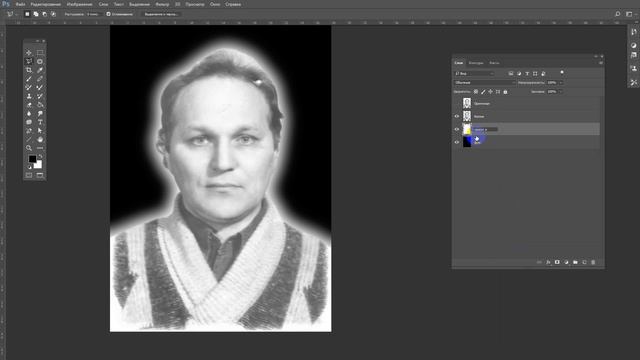Select the Crop tool

tap(29, 70)
